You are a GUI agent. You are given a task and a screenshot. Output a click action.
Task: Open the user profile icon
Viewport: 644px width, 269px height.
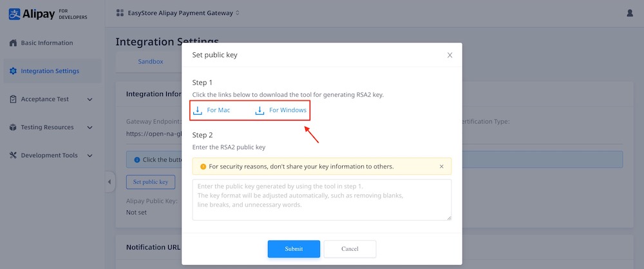coord(630,13)
